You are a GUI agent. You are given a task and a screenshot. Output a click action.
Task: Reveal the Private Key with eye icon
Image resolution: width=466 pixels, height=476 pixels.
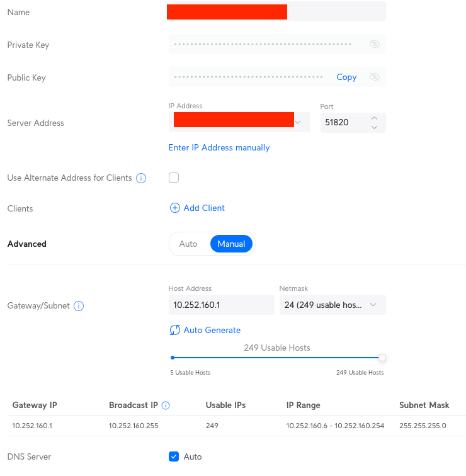click(375, 45)
